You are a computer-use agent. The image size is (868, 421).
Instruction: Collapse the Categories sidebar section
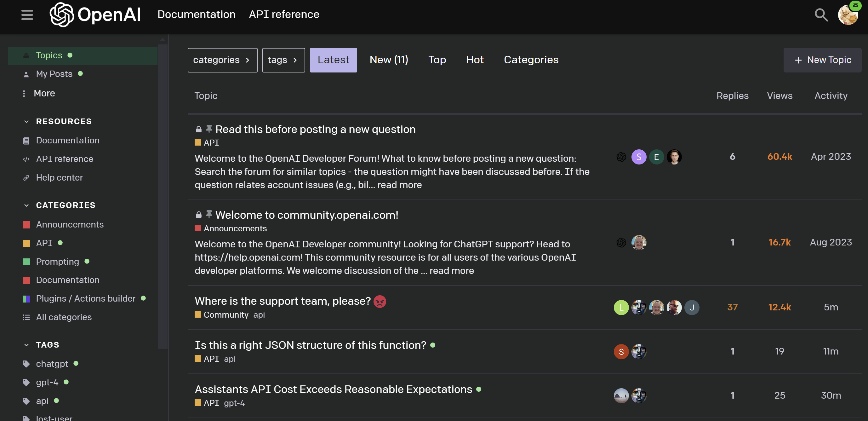(x=26, y=205)
